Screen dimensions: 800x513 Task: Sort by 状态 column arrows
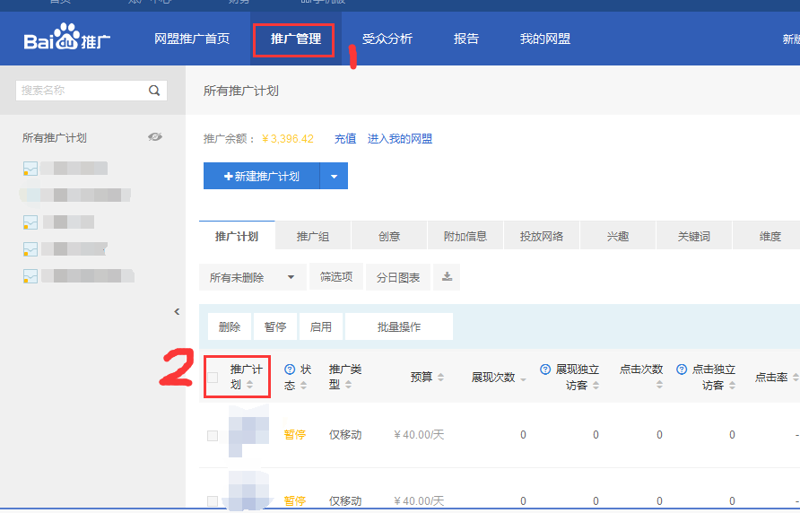point(303,385)
